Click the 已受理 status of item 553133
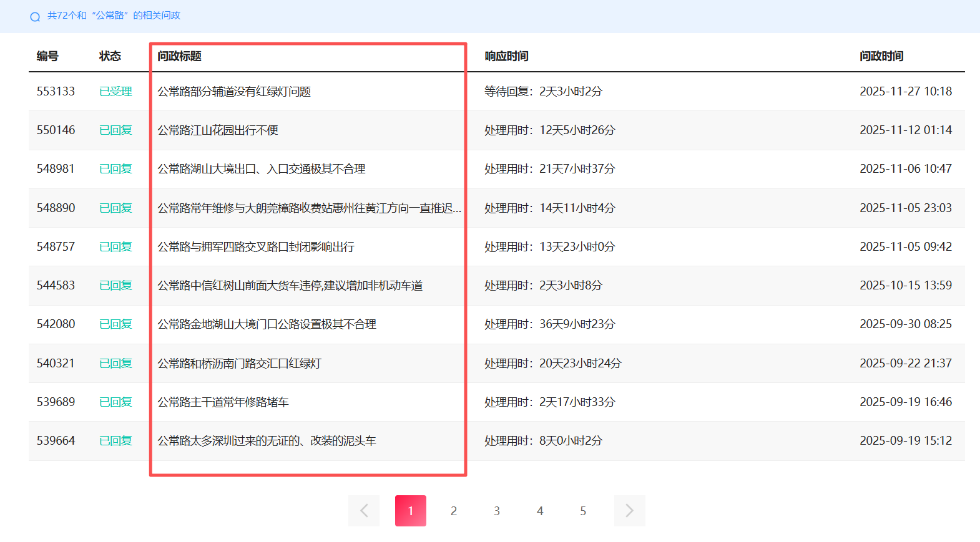The height and width of the screenshot is (542, 980). coord(115,92)
